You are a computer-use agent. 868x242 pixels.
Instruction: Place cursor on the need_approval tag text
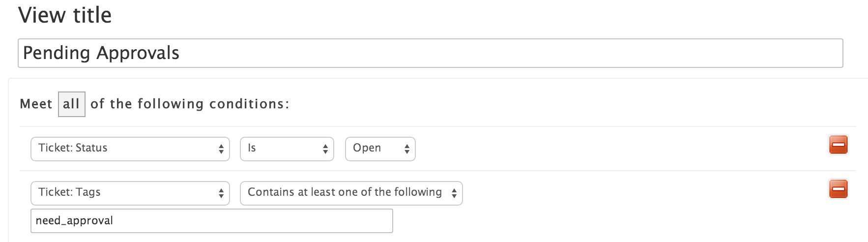[x=74, y=221]
